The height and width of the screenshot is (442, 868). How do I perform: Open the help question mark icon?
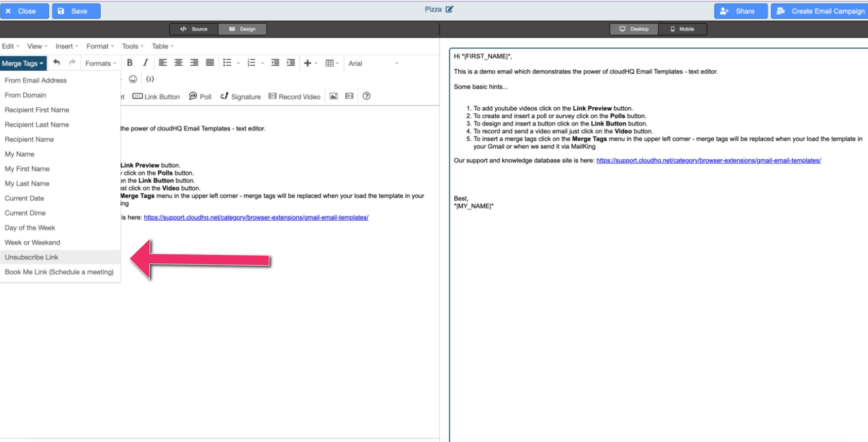point(367,96)
